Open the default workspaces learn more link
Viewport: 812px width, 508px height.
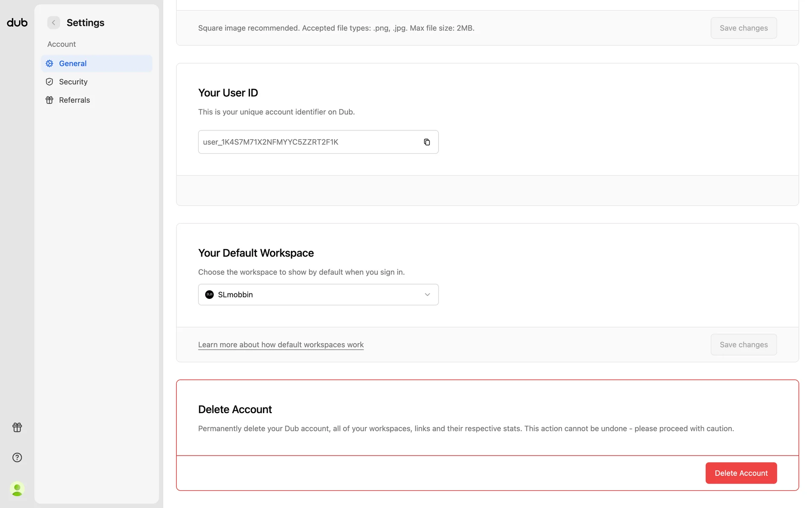(x=281, y=345)
